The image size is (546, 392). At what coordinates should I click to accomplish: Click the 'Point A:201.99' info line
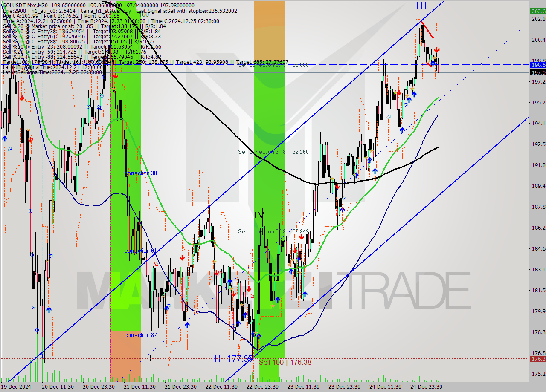tap(61, 16)
